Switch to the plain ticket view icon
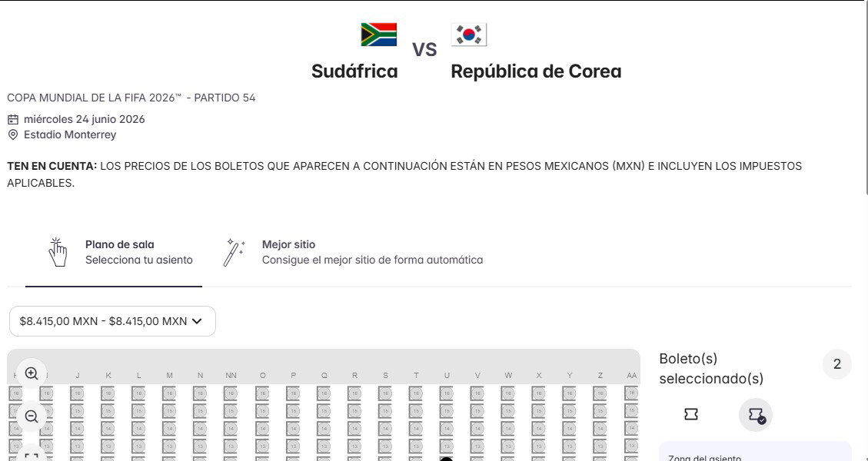 point(691,414)
